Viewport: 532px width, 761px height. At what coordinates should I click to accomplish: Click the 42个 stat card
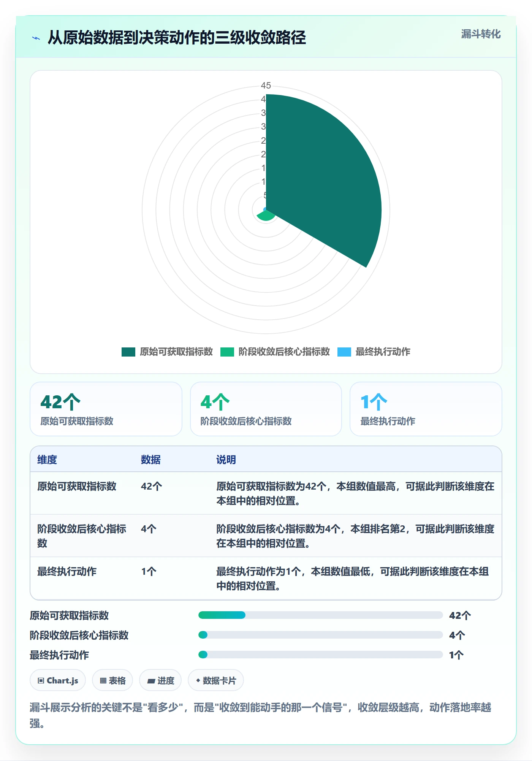[x=106, y=409]
